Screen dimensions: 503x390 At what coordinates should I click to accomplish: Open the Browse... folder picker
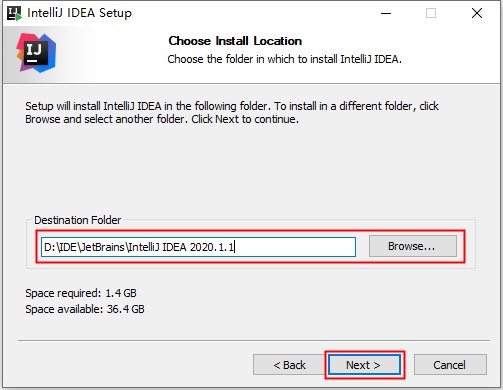[x=413, y=246]
